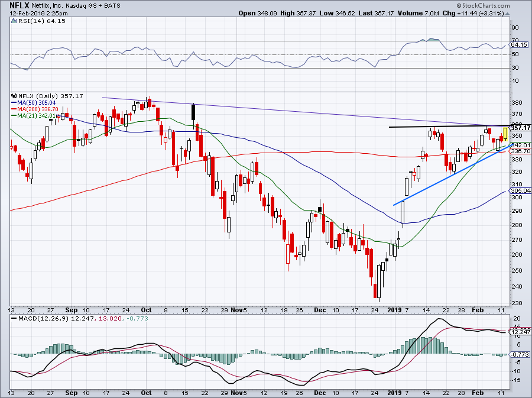Click the Low 346.52 value
The width and height of the screenshot is (532, 398).
[338, 13]
